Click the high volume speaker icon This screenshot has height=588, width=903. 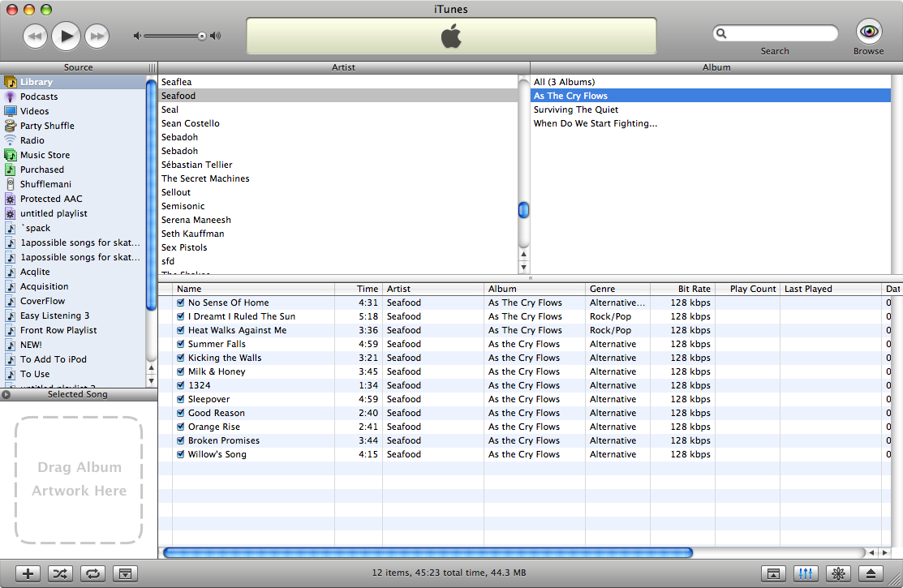click(215, 36)
